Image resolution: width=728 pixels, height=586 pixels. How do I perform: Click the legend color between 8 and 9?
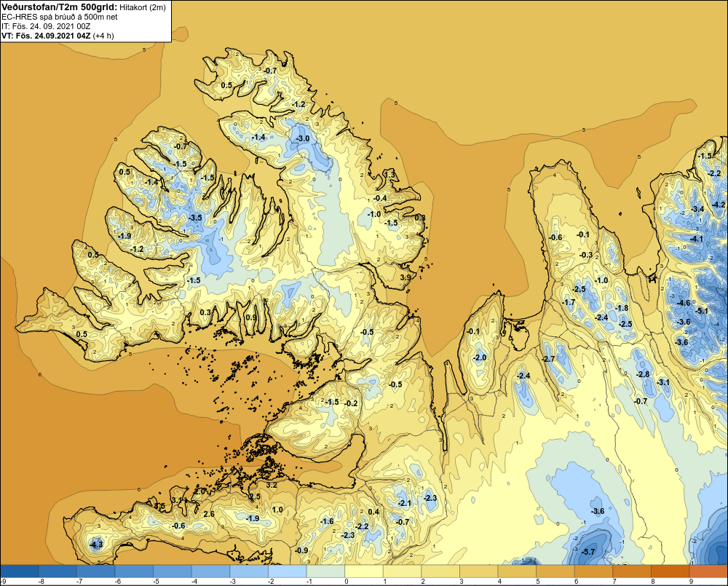(x=670, y=571)
